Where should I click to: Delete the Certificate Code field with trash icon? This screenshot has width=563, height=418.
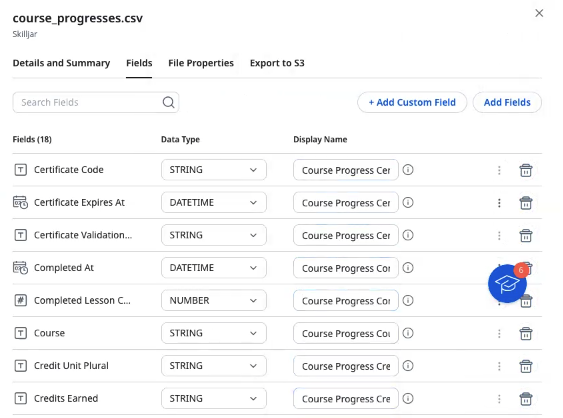point(526,170)
